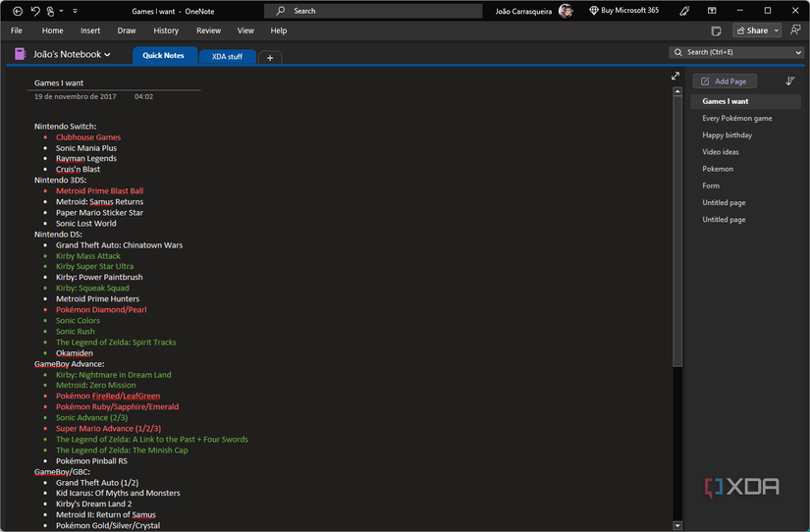Viewport: 810px width, 532px height.
Task: Click the Search (Ctrl+E) field
Action: click(x=730, y=52)
